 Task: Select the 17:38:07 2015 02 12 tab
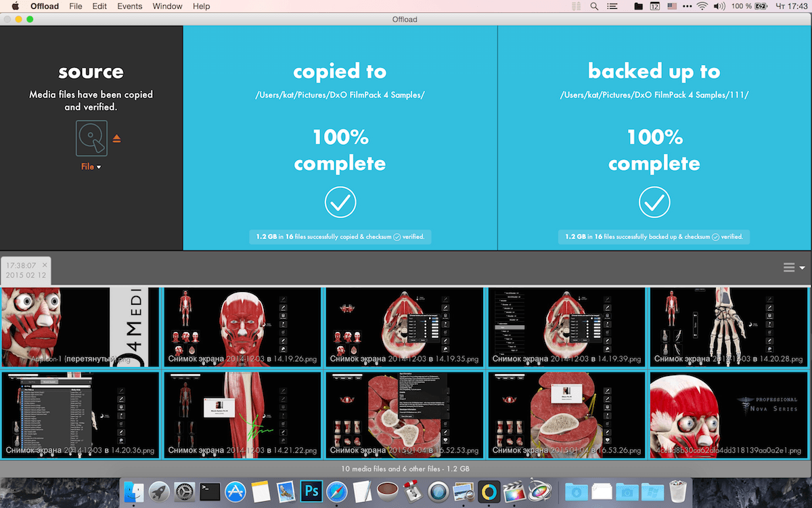(26, 270)
